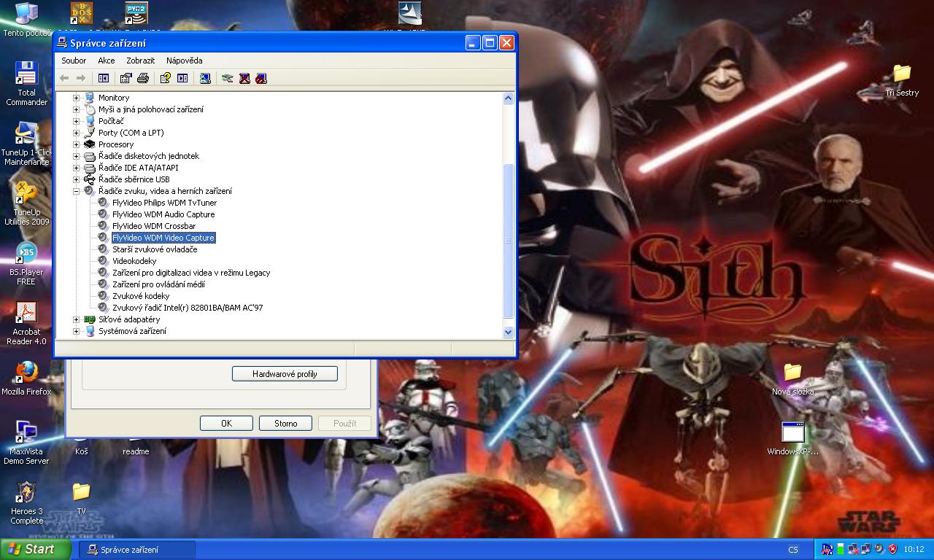Screen dimensions: 934x560
Task: Click the Print toolbar icon
Action: pyautogui.click(x=143, y=78)
